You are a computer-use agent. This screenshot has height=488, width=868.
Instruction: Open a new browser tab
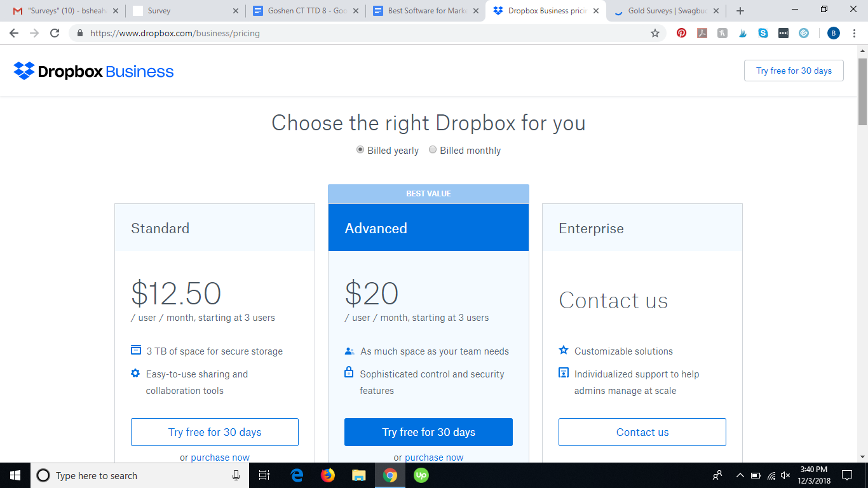(x=740, y=11)
